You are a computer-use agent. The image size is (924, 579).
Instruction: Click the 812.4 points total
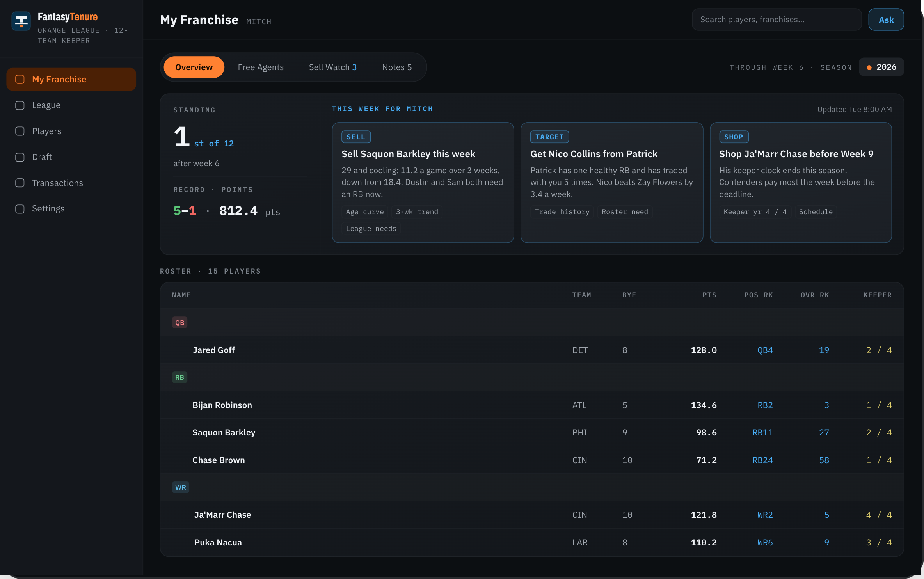238,211
